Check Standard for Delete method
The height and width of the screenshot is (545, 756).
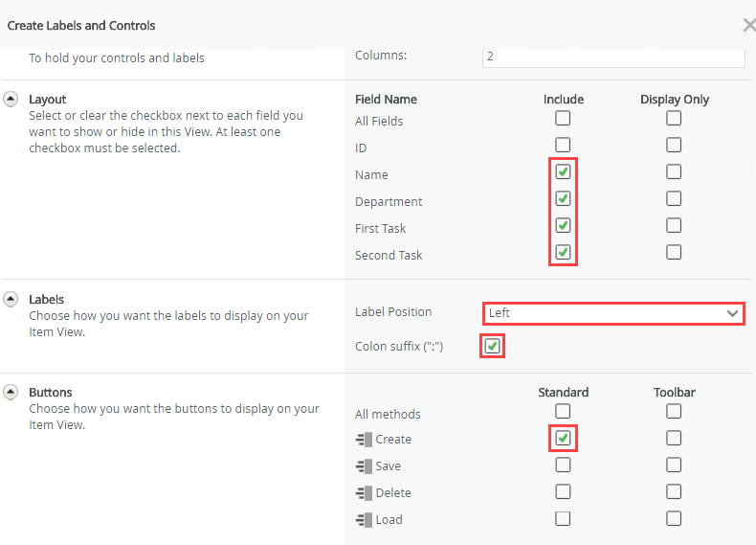point(563,491)
